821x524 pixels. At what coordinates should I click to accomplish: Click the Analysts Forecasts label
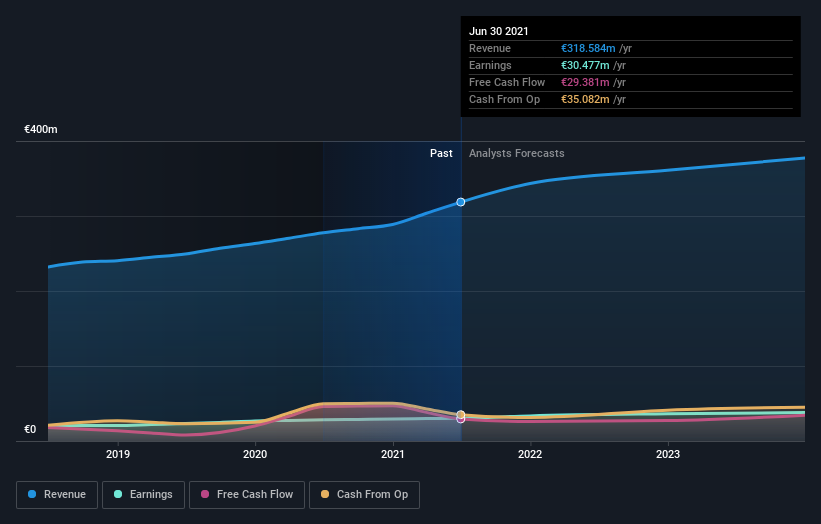pyautogui.click(x=517, y=153)
